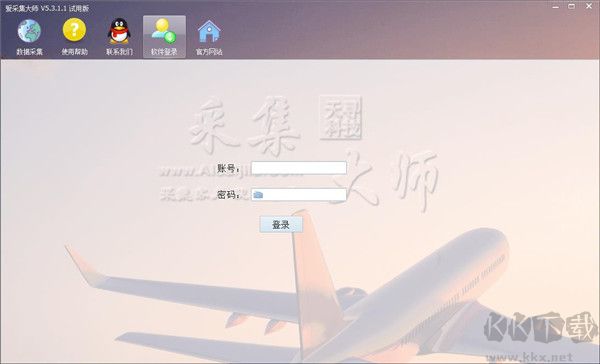The height and width of the screenshot is (364, 600).
Task: Maximize the application window
Action: click(x=571, y=7)
